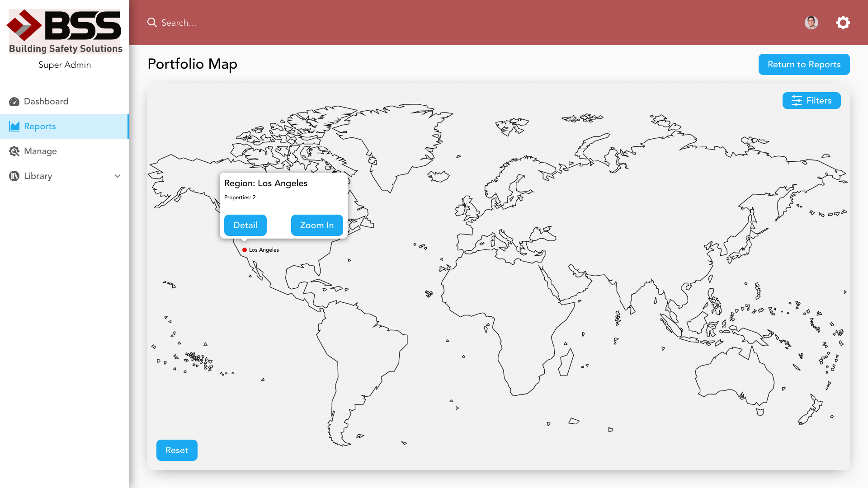
Task: Select the Manage menu item
Action: tap(40, 151)
